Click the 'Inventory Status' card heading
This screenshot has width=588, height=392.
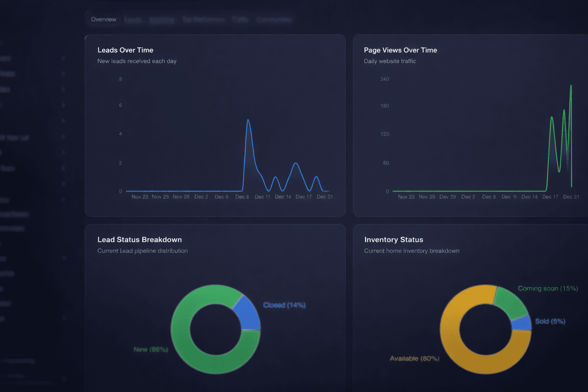[394, 240]
